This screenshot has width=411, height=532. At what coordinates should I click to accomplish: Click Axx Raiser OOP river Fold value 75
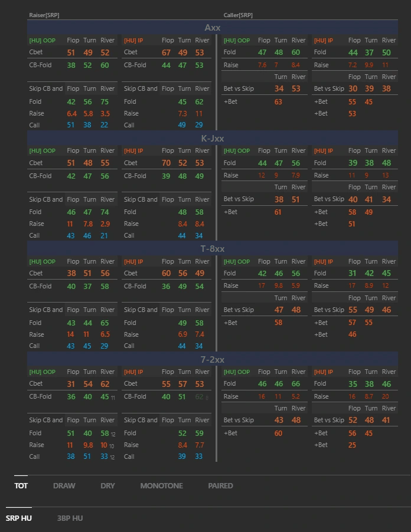pyautogui.click(x=105, y=101)
